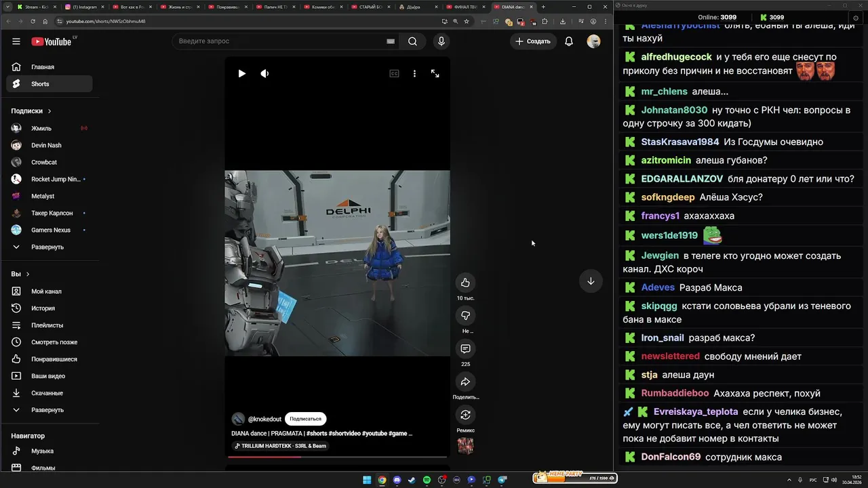This screenshot has height=488, width=868.
Task: Open the Crowbcat subscription
Action: coord(50,162)
